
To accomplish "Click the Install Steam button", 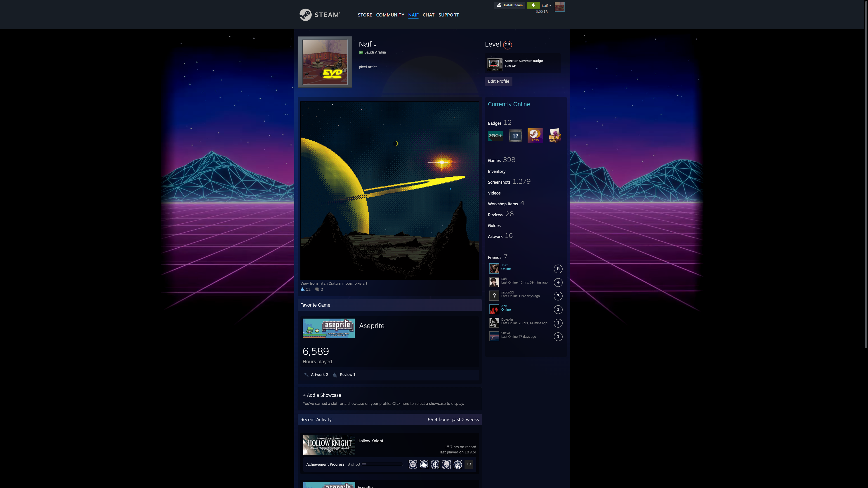I will coord(509,5).
